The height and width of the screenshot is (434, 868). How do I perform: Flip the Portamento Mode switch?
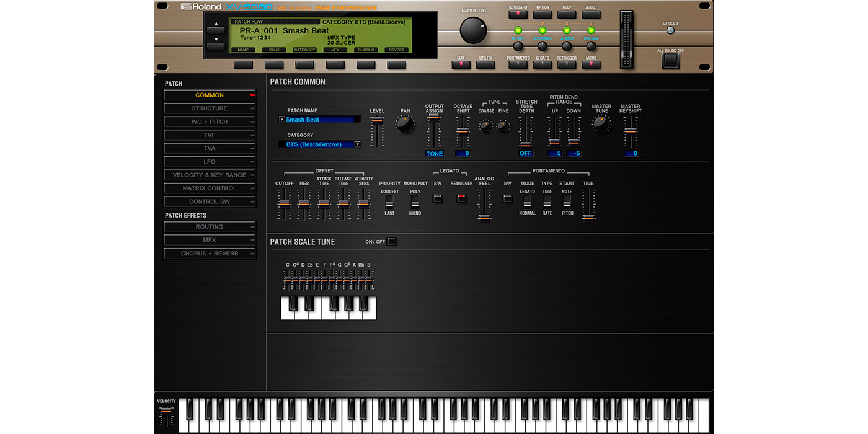pos(527,202)
